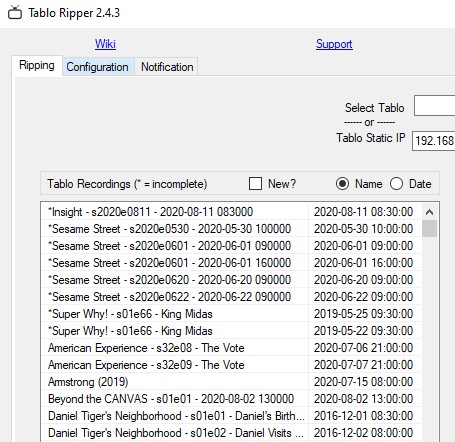Select Super Why! King Midas dated 2019-05-22
455x442 pixels.
231,331
